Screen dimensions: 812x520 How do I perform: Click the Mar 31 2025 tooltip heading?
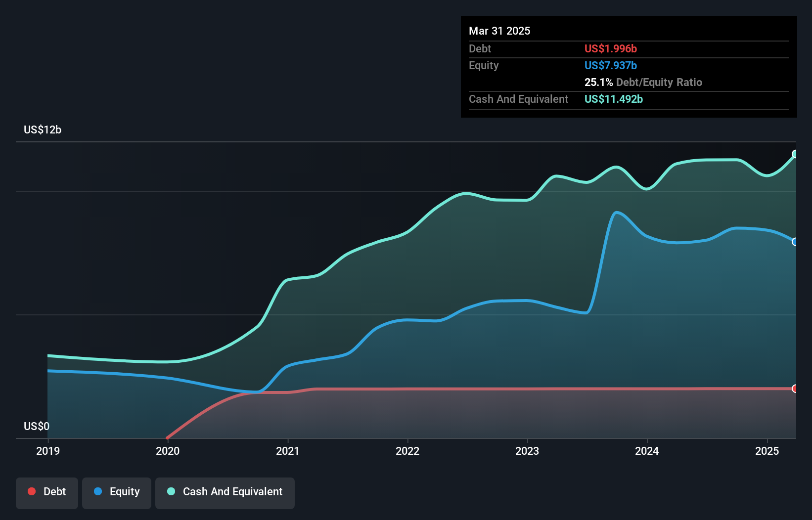pos(499,31)
